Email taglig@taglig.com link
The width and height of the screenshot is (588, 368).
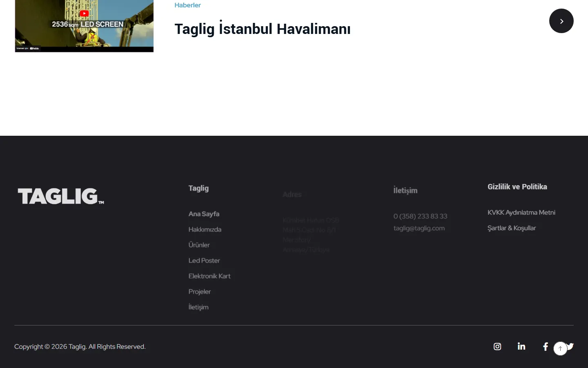click(419, 228)
